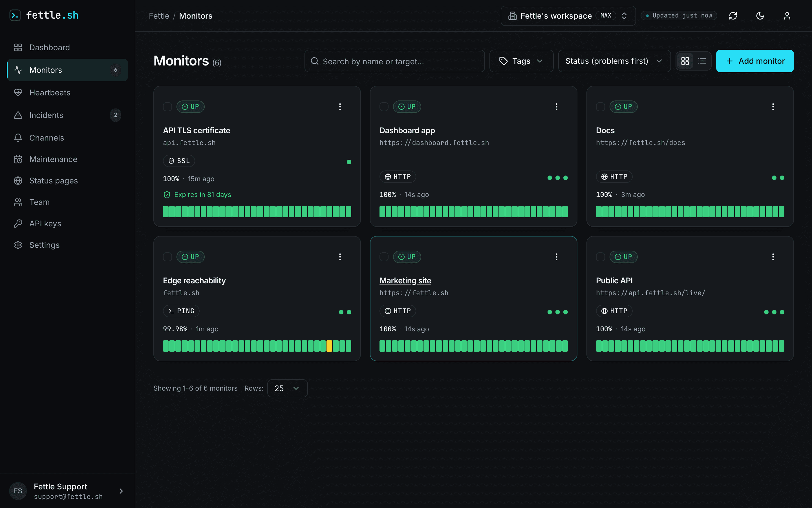Open the Dashboard app monitor title
Viewport: 812px width, 508px height.
coord(407,130)
